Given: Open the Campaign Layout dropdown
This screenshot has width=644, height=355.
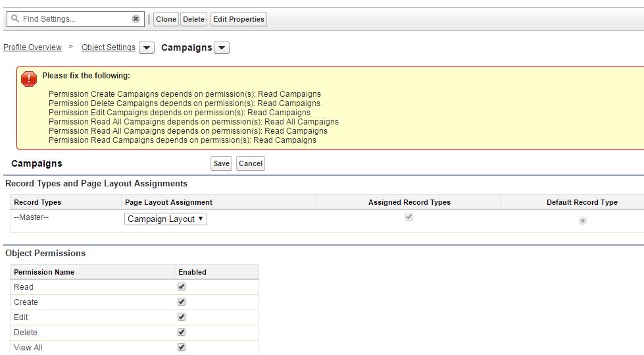Looking at the screenshot, I should point(166,219).
